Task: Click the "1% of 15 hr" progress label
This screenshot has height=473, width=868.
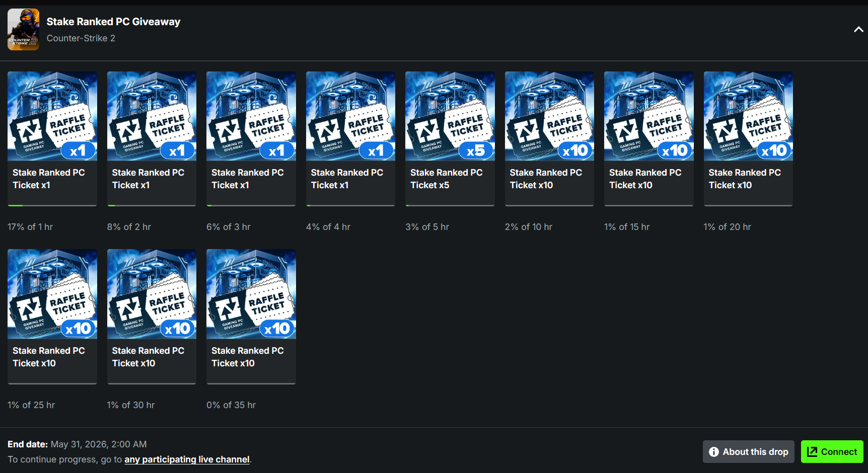Action: point(627,227)
